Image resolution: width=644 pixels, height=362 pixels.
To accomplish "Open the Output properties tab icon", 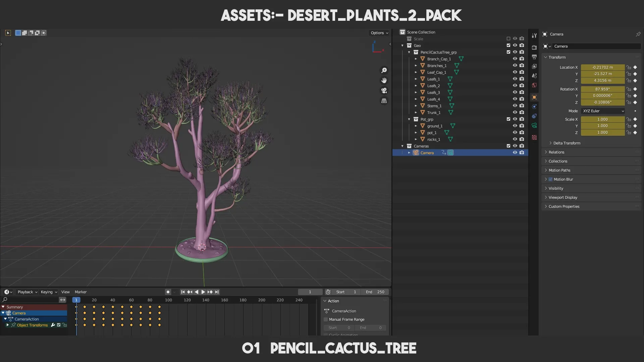I will [534, 57].
